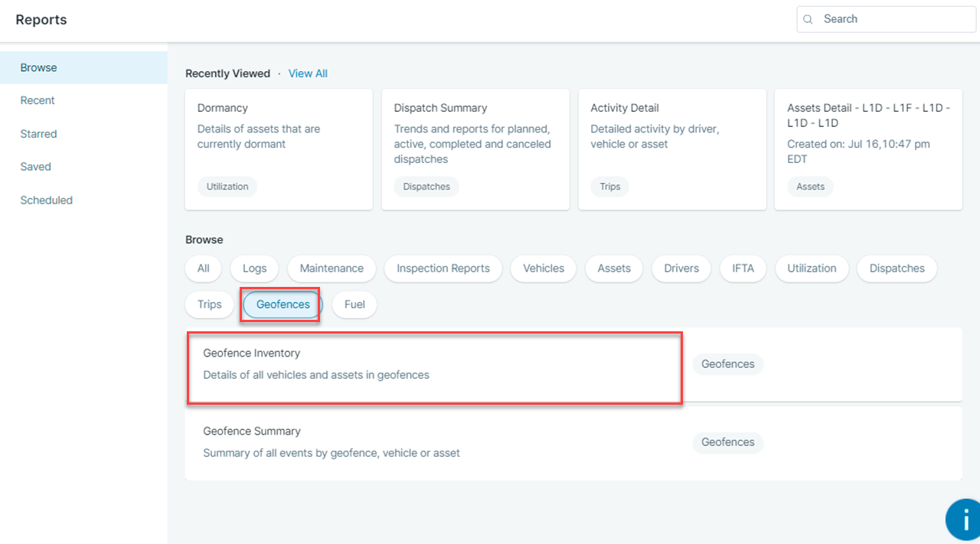
Task: Click the Recently Viewed heading
Action: [x=227, y=73]
